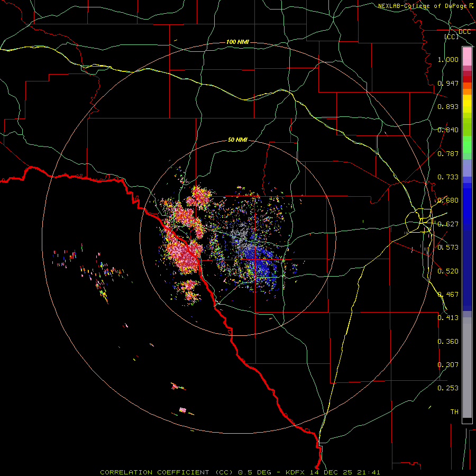Image resolution: width=476 pixels, height=476 pixels.
Task: Click the CORRELATION COEFFICIENT (CC) caption text
Action: click(x=167, y=472)
